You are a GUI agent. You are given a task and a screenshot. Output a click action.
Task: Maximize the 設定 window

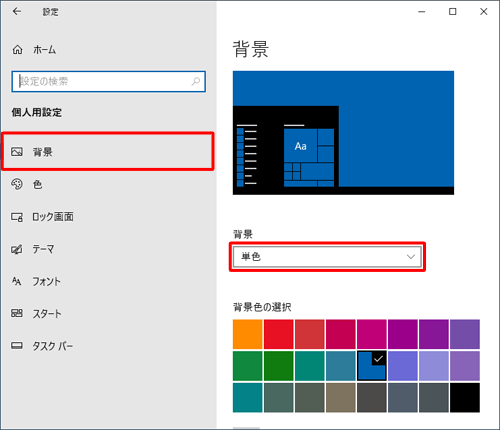pyautogui.click(x=452, y=12)
